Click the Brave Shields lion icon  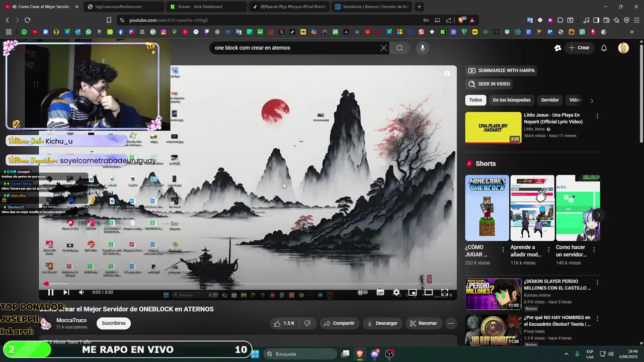(461, 20)
